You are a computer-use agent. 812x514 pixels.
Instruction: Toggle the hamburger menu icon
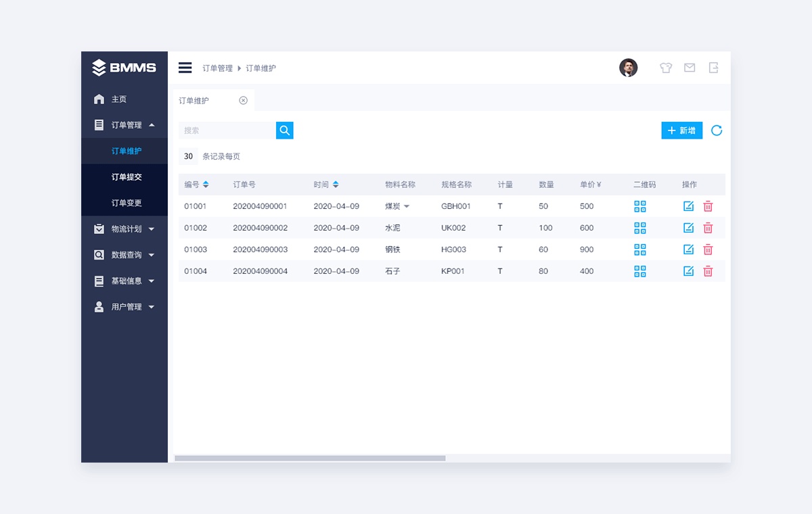[185, 68]
